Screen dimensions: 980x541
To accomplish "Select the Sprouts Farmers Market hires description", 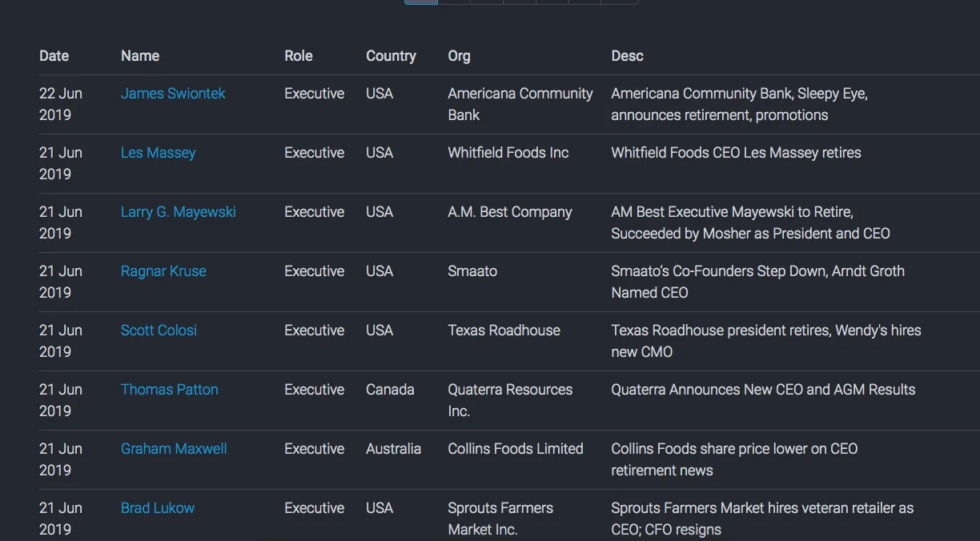I will pyautogui.click(x=762, y=519).
